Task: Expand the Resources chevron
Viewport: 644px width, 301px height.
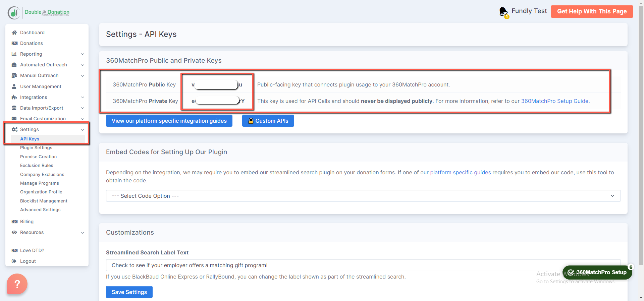Action: click(x=83, y=233)
